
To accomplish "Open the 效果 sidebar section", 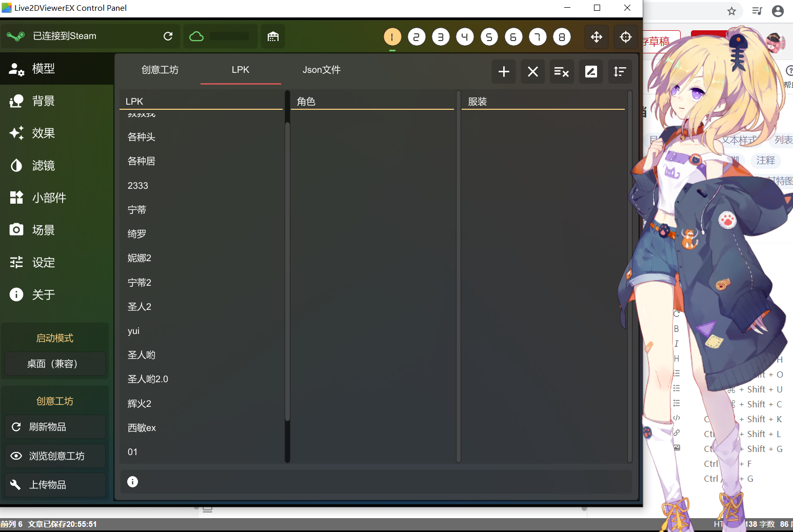I will [56, 133].
